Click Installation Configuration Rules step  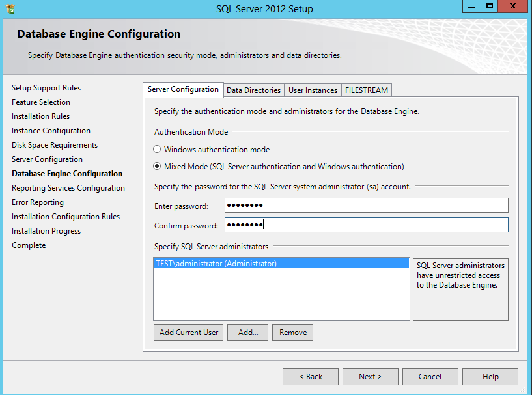[66, 217]
